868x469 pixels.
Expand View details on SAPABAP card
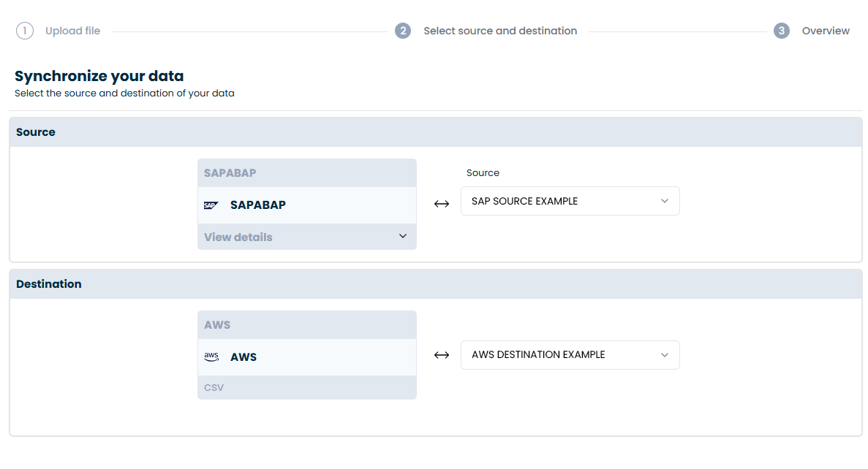(x=238, y=237)
